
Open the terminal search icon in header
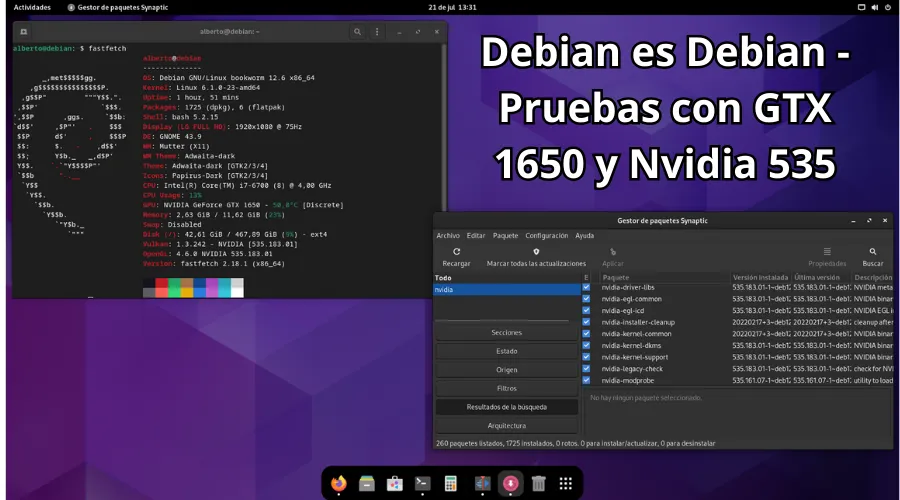(357, 32)
